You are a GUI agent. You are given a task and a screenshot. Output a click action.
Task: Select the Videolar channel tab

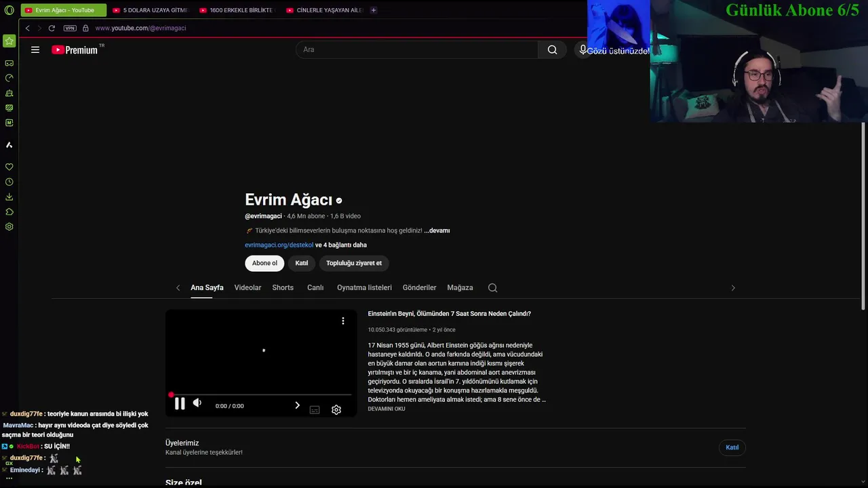(248, 288)
